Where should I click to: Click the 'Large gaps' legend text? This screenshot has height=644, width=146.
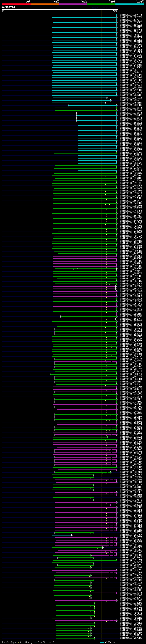[10, 642]
